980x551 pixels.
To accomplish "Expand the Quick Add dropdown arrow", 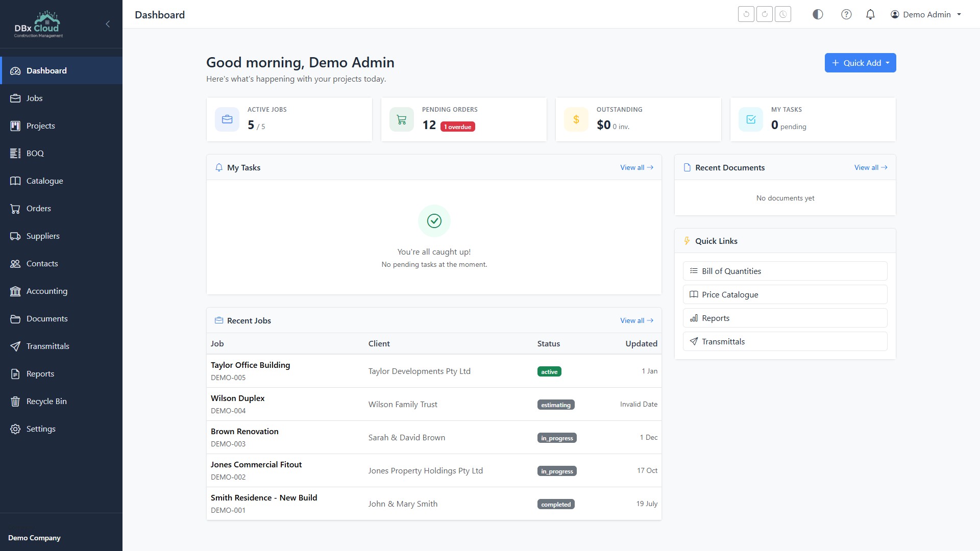I will click(888, 63).
